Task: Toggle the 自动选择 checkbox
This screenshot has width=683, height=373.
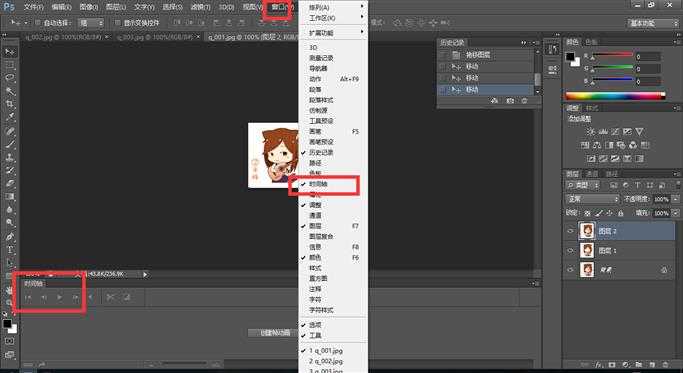Action: click(38, 23)
